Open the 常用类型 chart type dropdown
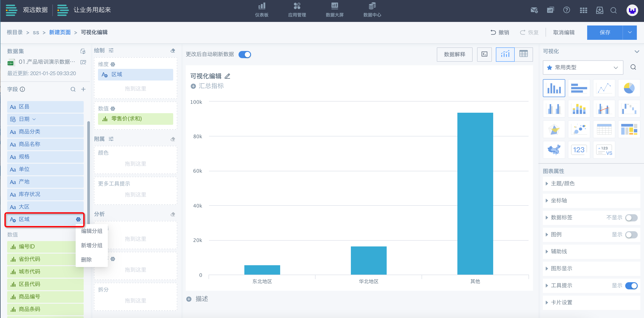Image resolution: width=644 pixels, height=318 pixels. [582, 68]
